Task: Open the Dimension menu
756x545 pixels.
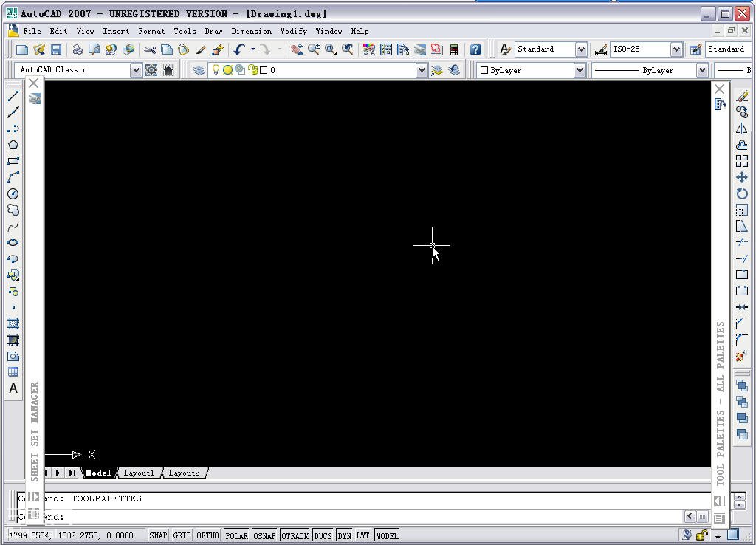Action: coord(251,31)
